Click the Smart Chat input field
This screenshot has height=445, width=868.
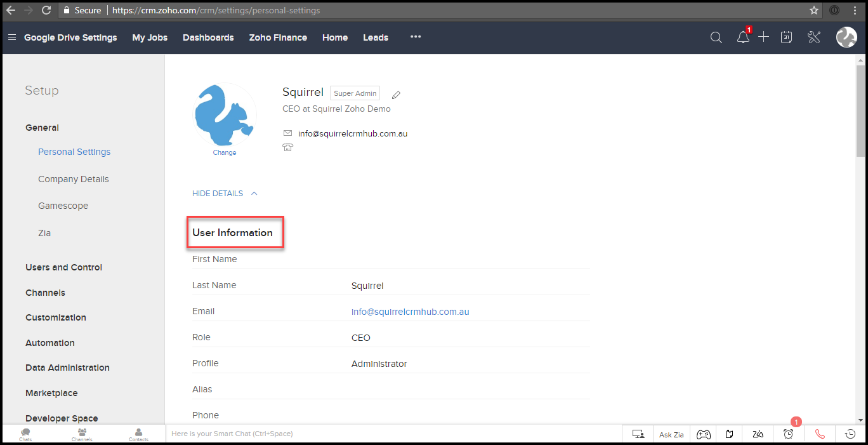pyautogui.click(x=393, y=434)
